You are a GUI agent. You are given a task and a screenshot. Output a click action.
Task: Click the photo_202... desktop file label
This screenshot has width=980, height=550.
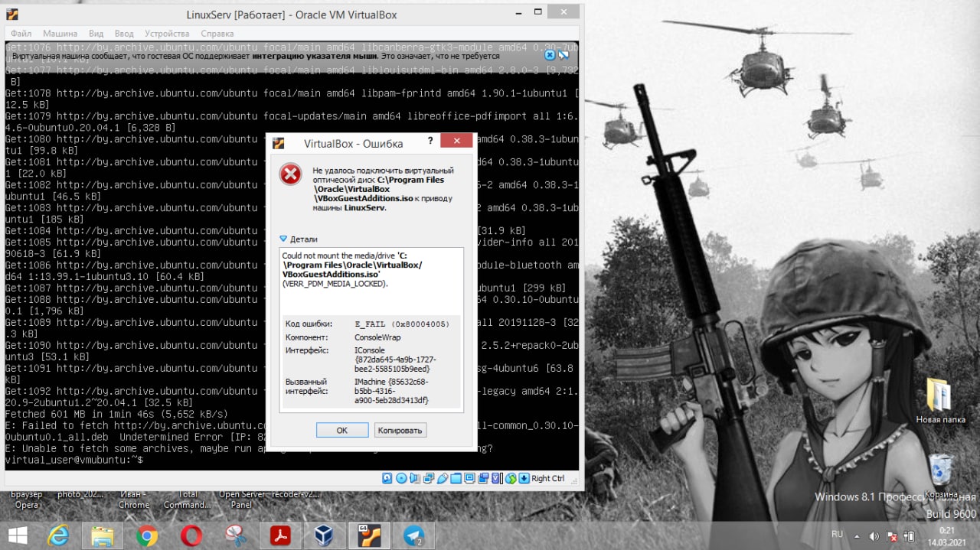(x=80, y=494)
